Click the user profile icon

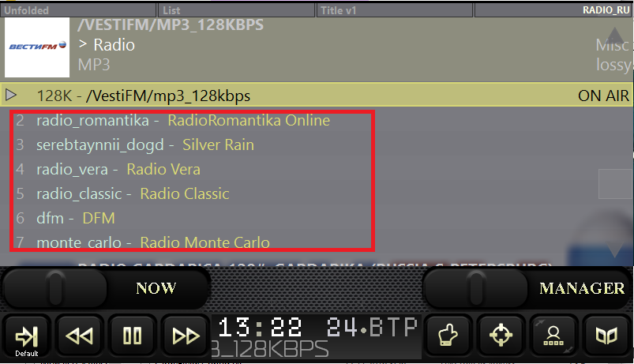pyautogui.click(x=553, y=336)
